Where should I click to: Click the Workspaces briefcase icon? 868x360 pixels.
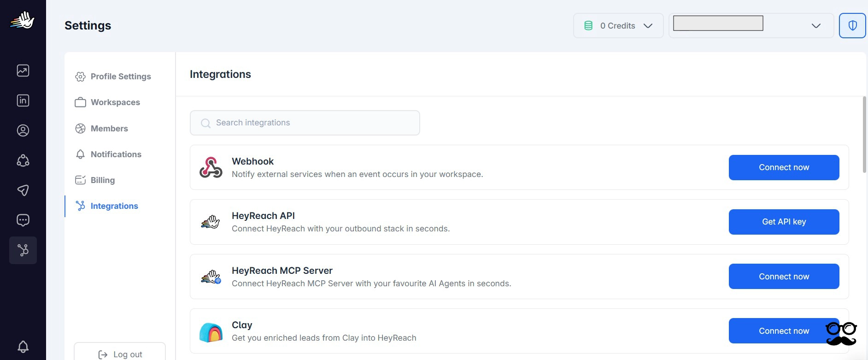coord(80,102)
